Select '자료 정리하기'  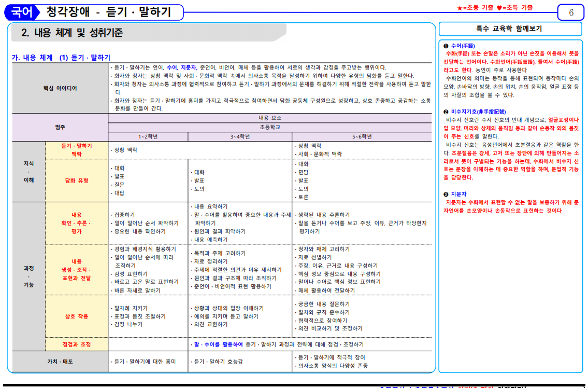[x=211, y=261]
